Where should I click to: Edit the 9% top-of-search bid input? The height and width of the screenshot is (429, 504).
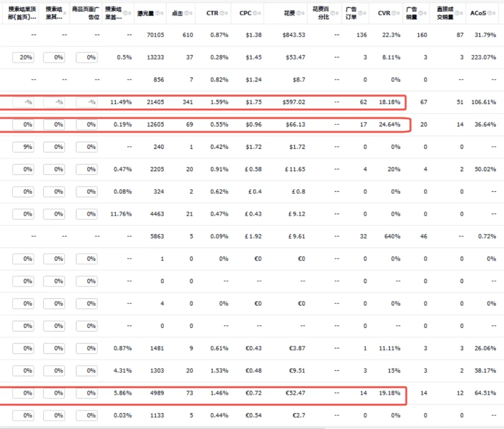coord(23,147)
